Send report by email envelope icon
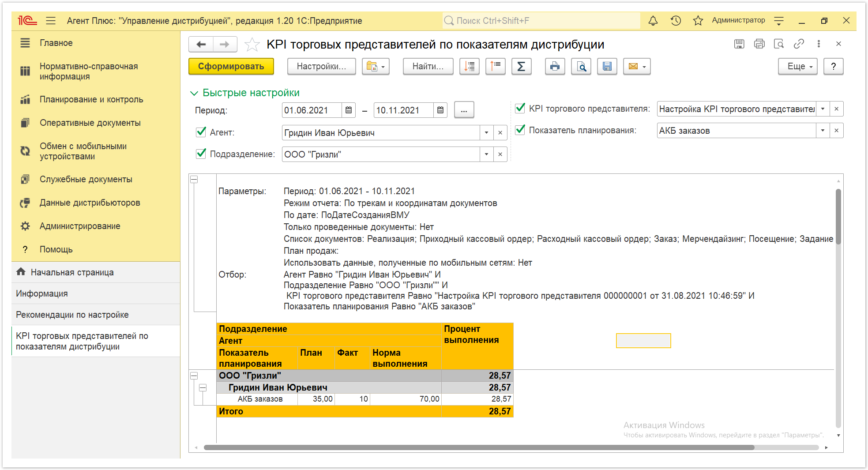The image size is (868, 470). tap(637, 67)
